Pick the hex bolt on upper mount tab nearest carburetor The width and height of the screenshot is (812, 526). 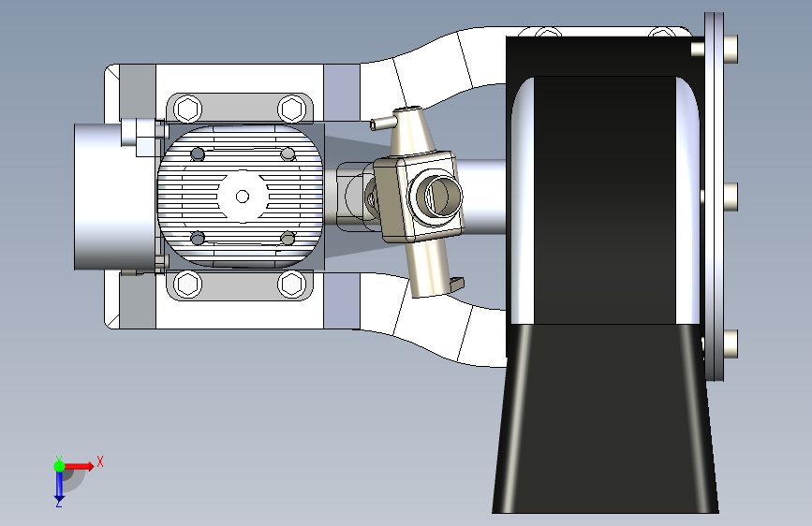[x=291, y=109]
